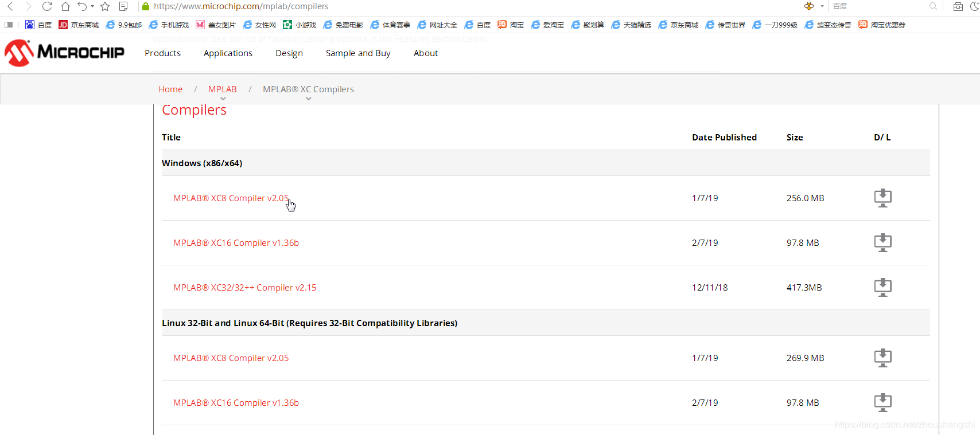Click the 417.3MB size value
Viewport: 980px width, 435px height.
coord(804,287)
